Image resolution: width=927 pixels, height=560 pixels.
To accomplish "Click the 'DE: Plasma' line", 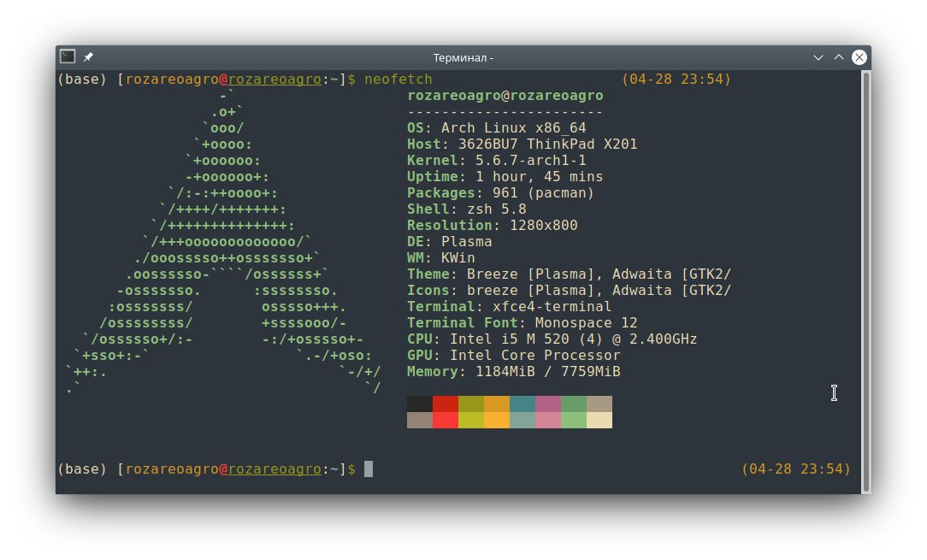I will click(449, 242).
